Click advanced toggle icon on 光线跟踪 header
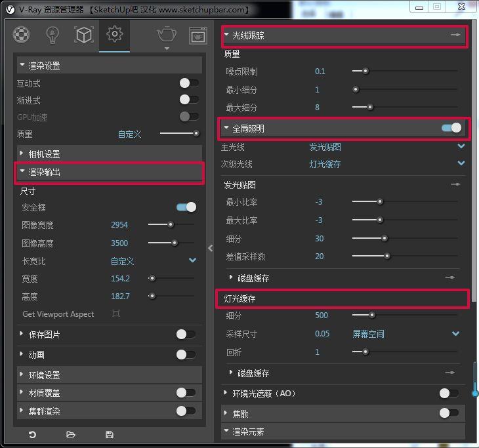 coord(455,35)
